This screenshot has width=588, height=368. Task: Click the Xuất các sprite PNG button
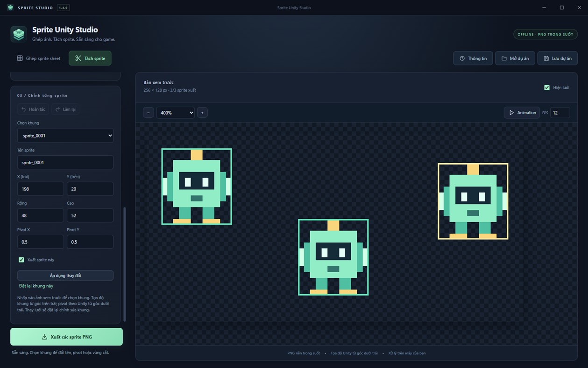coord(67,337)
